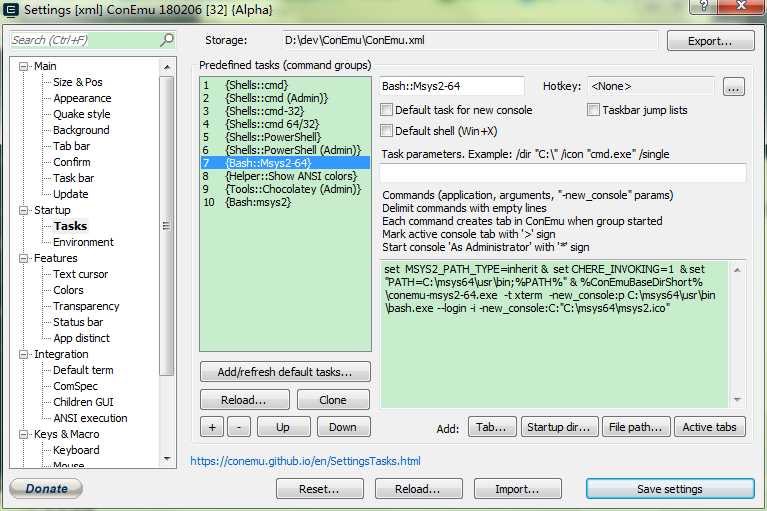Click settings tree scrollbar down arrow
Screen dimensions: 767x511
167,459
